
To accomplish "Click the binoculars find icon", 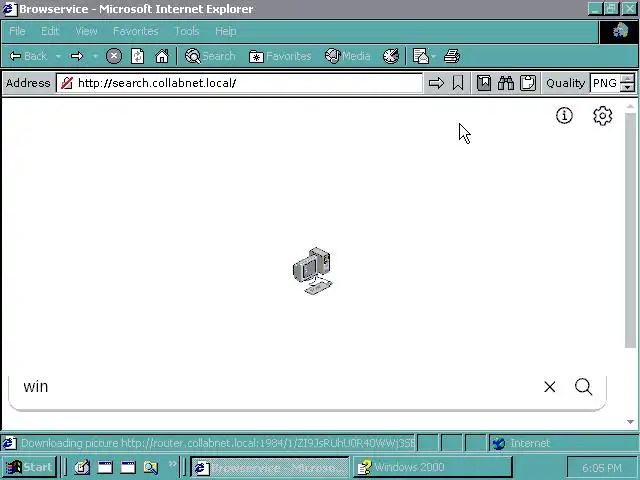I will [506, 83].
